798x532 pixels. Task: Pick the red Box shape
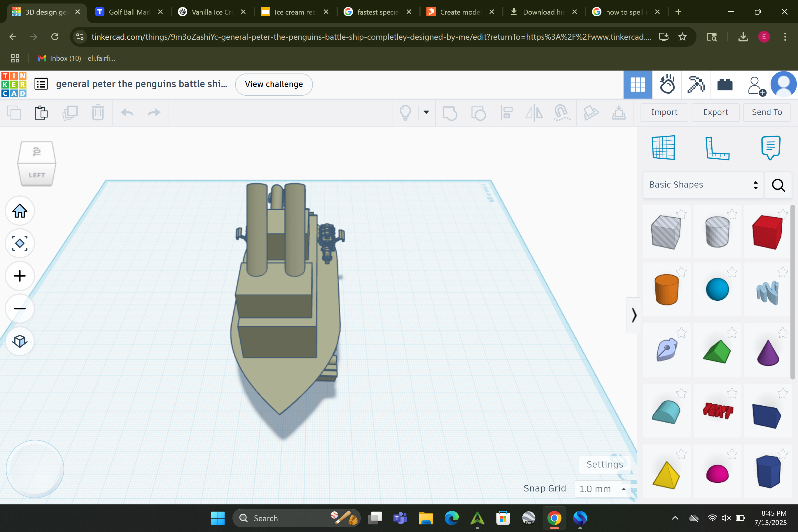coord(767,232)
